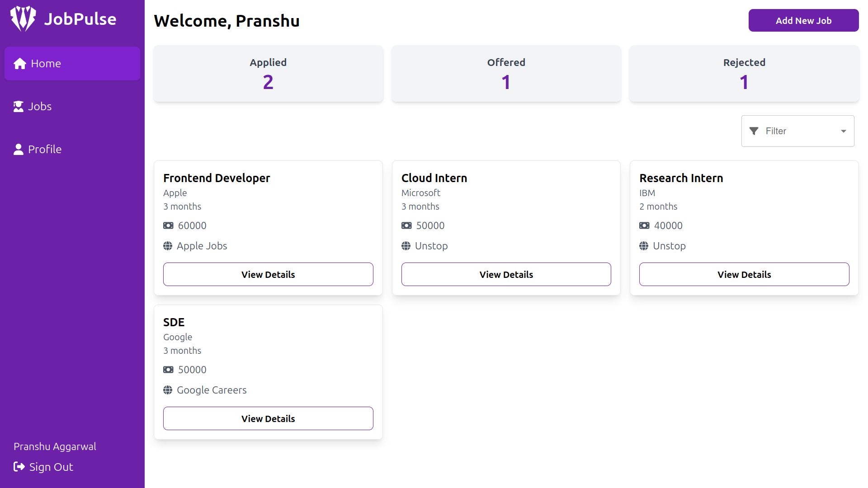
Task: Click the JobPulse suit logo icon
Action: [x=23, y=19]
